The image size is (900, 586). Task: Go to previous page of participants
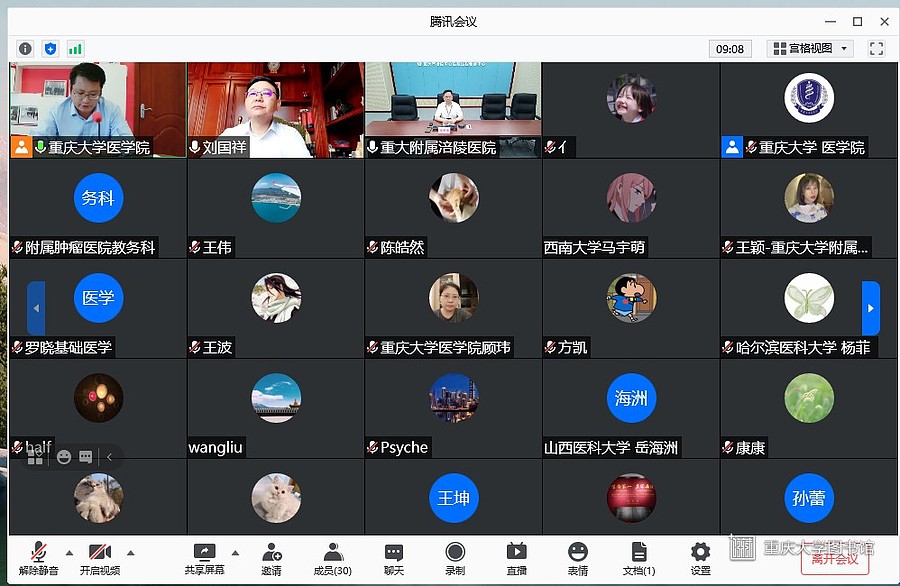coord(36,308)
